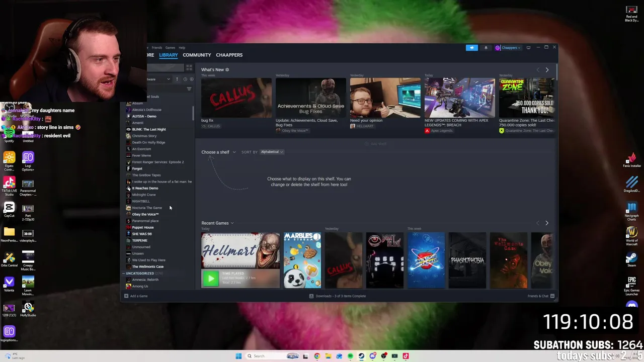644x362 pixels.
Task: Open the Epic Games Launcher desktop shortcut
Action: click(x=632, y=285)
